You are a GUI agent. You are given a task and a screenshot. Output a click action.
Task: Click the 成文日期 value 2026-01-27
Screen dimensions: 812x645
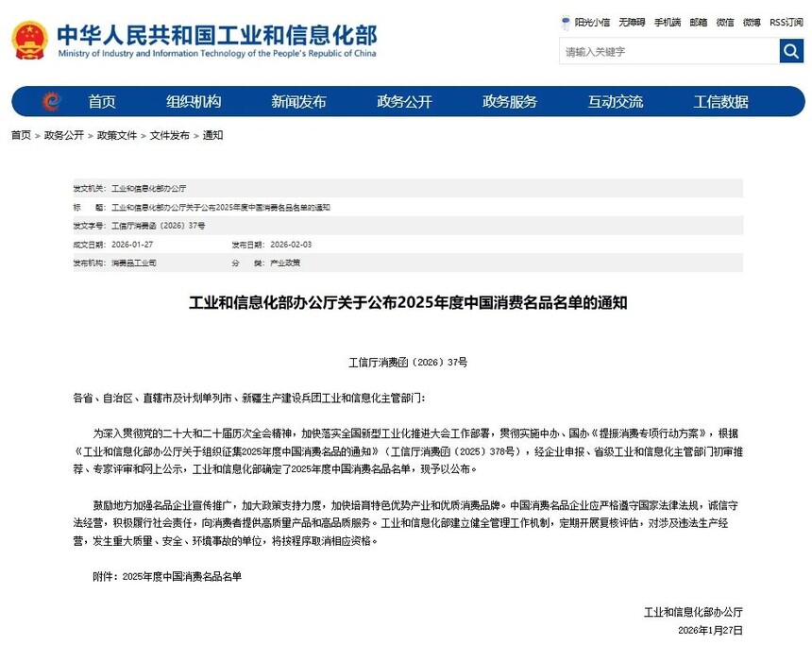click(x=132, y=245)
